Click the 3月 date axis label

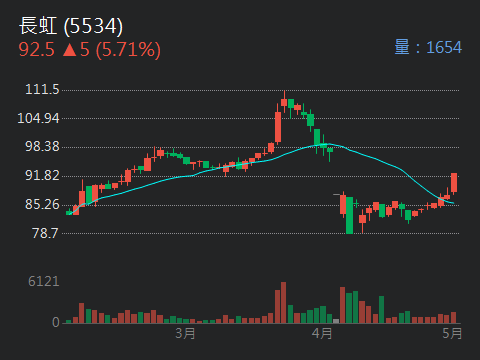(185, 333)
